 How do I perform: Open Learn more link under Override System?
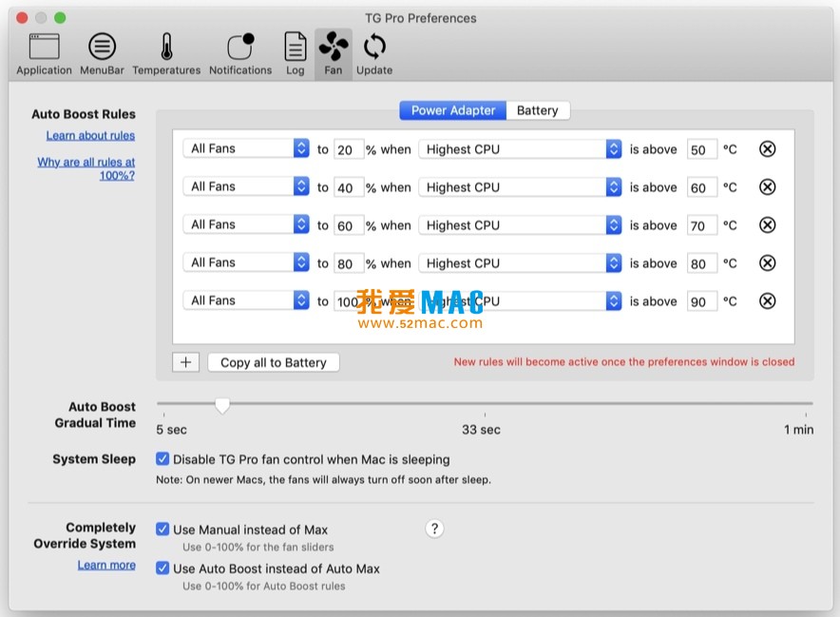(x=106, y=565)
